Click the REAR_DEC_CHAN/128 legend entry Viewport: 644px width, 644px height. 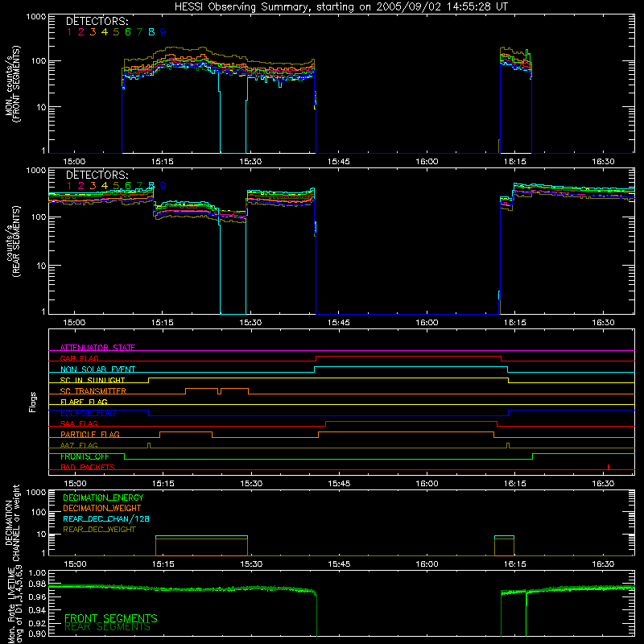pyautogui.click(x=106, y=518)
